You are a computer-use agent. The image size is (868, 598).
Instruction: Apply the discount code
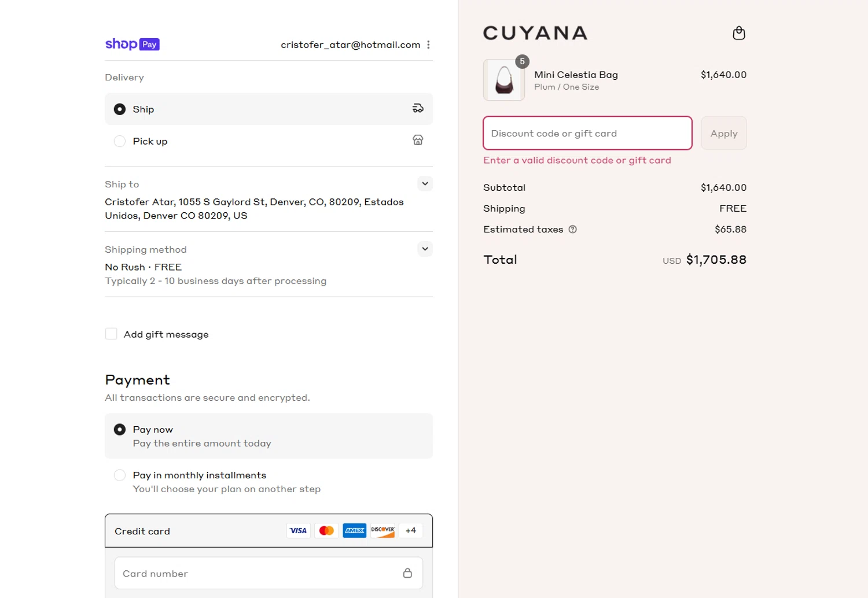pyautogui.click(x=724, y=133)
